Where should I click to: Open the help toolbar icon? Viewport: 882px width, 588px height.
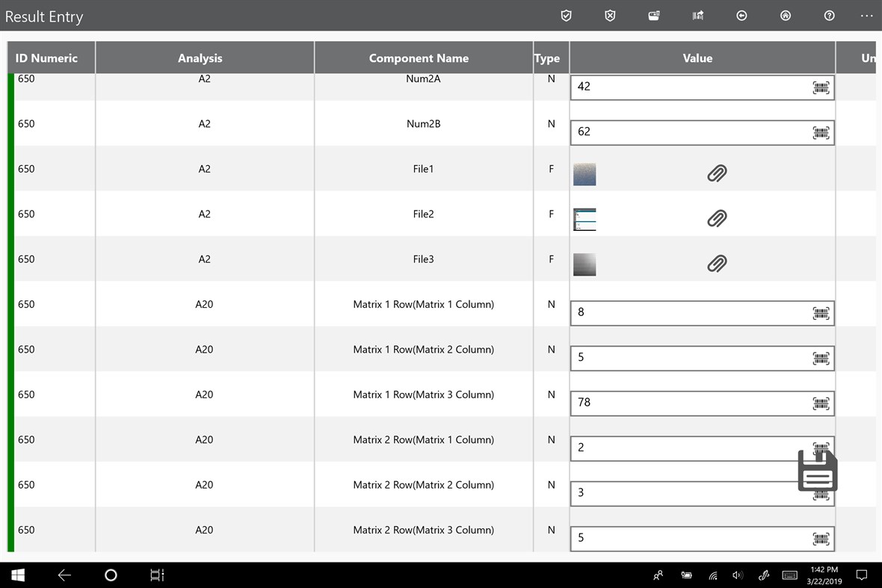coord(829,16)
